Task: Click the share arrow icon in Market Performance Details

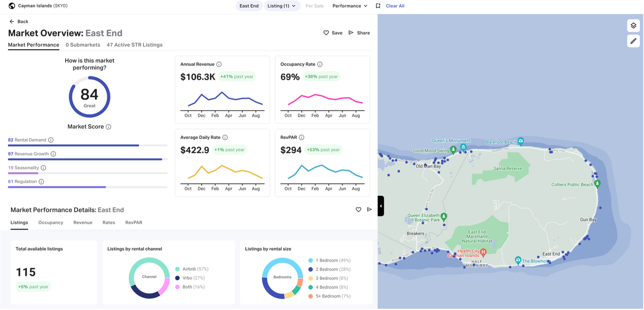Action: point(370,209)
